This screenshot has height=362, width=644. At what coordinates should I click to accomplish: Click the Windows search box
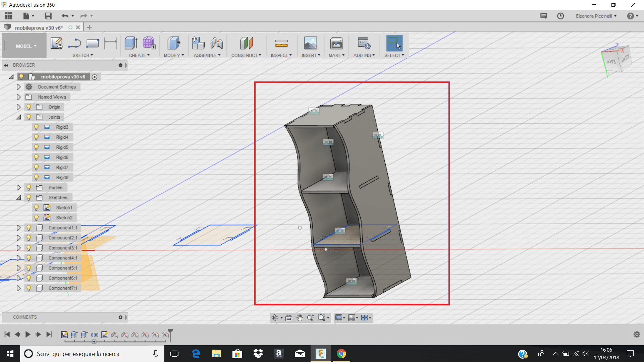pyautogui.click(x=92, y=354)
